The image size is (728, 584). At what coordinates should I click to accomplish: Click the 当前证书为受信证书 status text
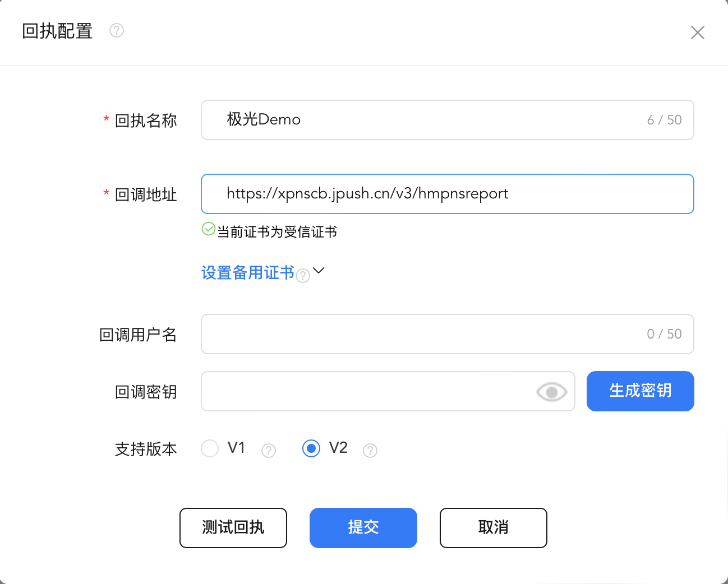pos(277,232)
